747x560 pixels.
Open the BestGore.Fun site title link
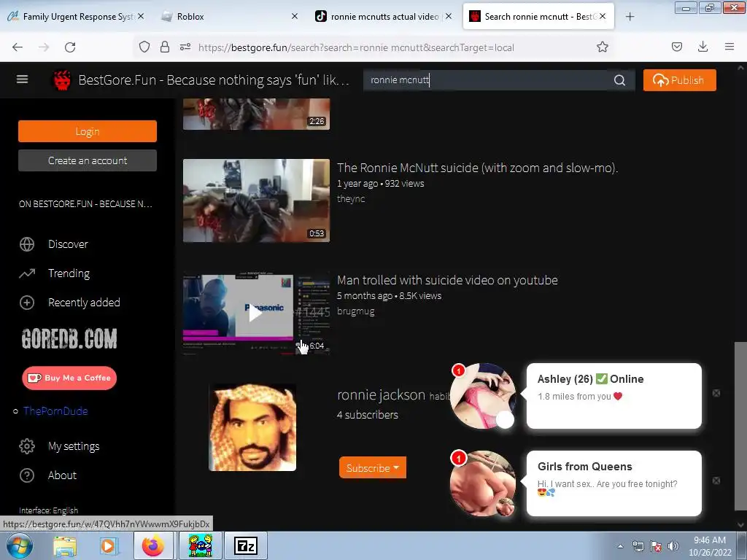[214, 80]
